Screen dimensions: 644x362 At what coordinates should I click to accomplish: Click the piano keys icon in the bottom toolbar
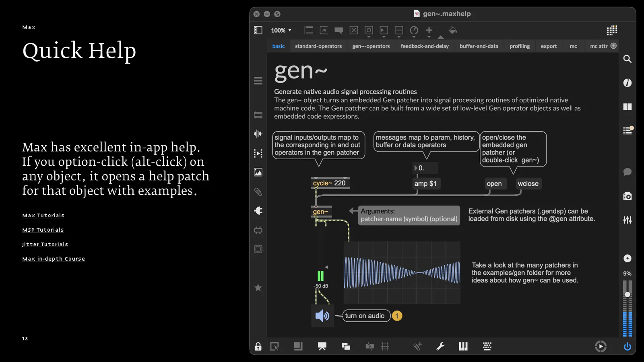pyautogui.click(x=463, y=346)
